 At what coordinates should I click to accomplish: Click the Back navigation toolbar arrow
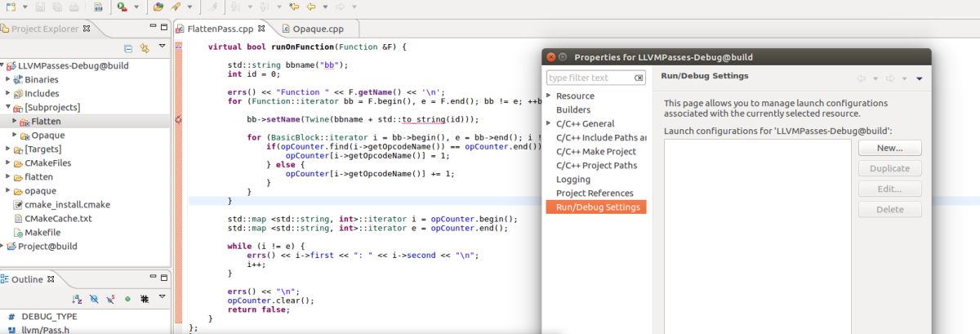click(312, 7)
